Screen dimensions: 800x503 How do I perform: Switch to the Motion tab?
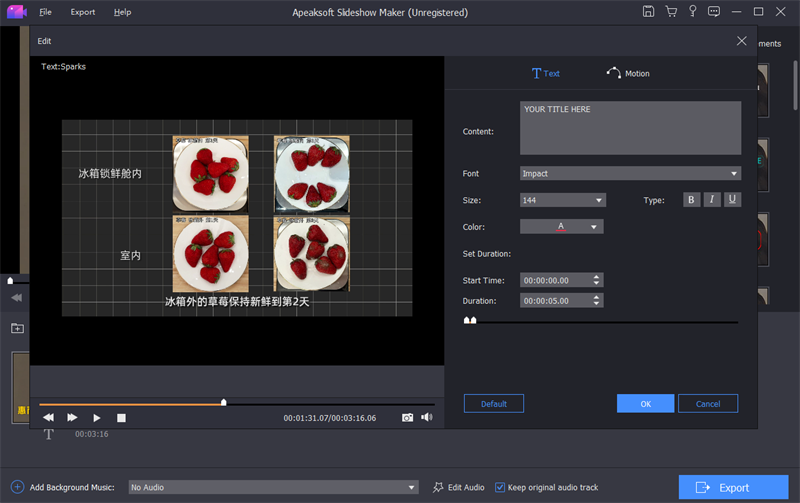coord(628,73)
